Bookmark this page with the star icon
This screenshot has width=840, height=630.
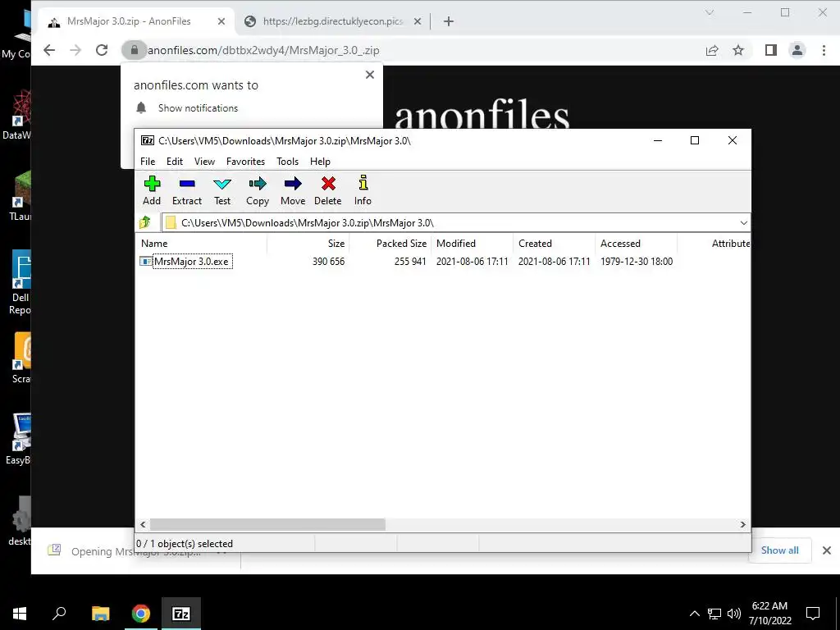click(x=738, y=50)
